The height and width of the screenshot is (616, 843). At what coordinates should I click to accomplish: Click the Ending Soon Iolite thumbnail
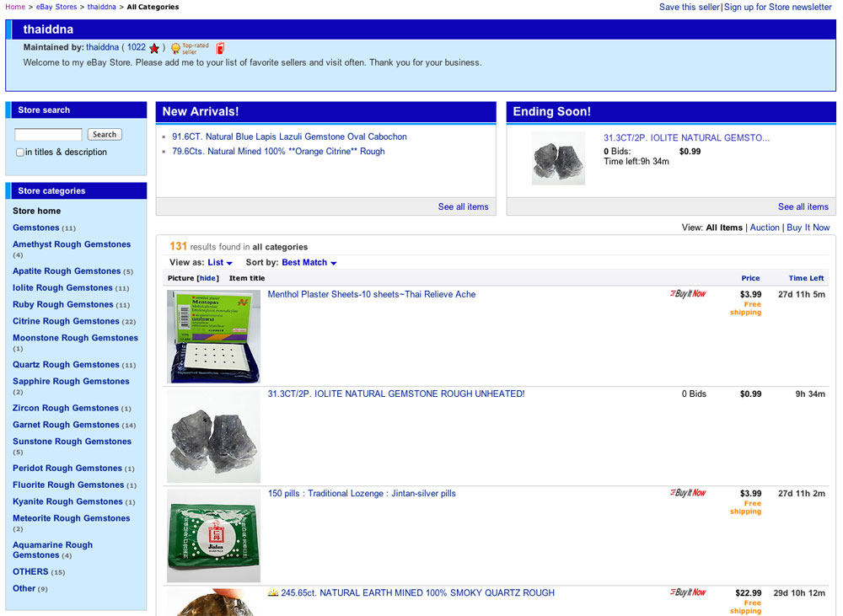click(558, 158)
